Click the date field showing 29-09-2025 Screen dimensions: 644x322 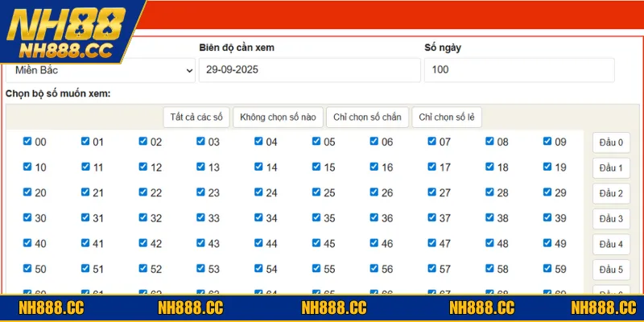309,70
